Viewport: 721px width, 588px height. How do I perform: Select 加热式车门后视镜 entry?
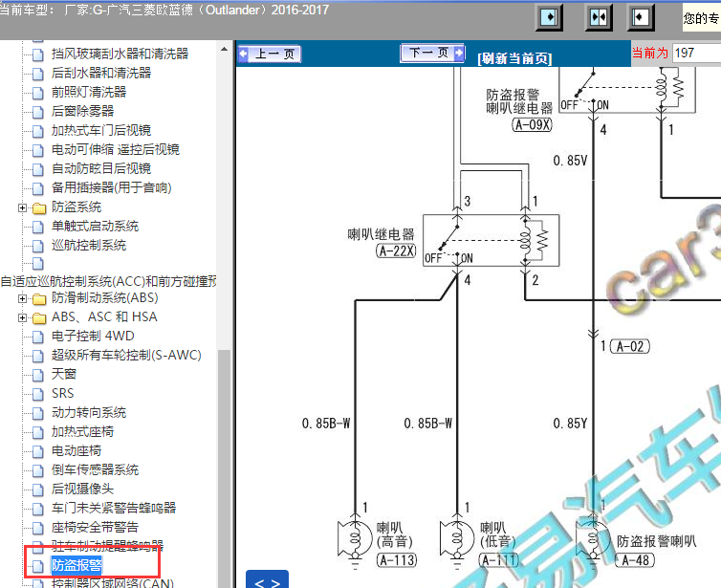101,130
